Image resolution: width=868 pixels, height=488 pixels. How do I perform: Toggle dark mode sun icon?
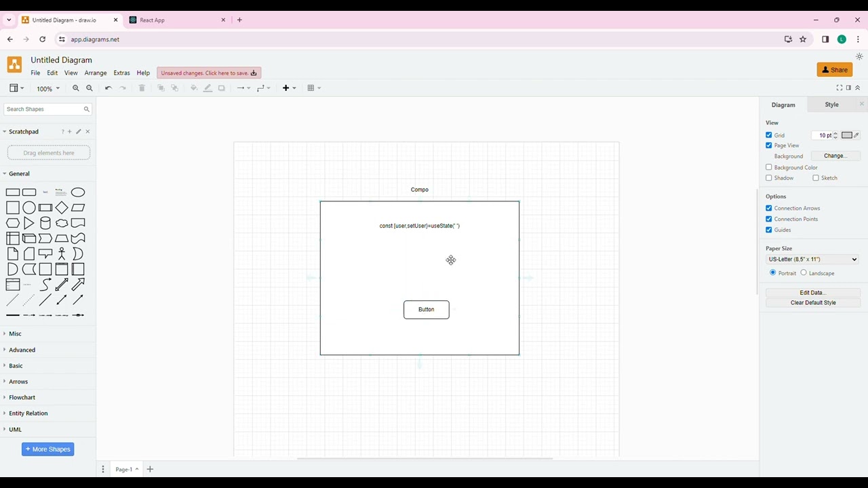click(x=859, y=57)
